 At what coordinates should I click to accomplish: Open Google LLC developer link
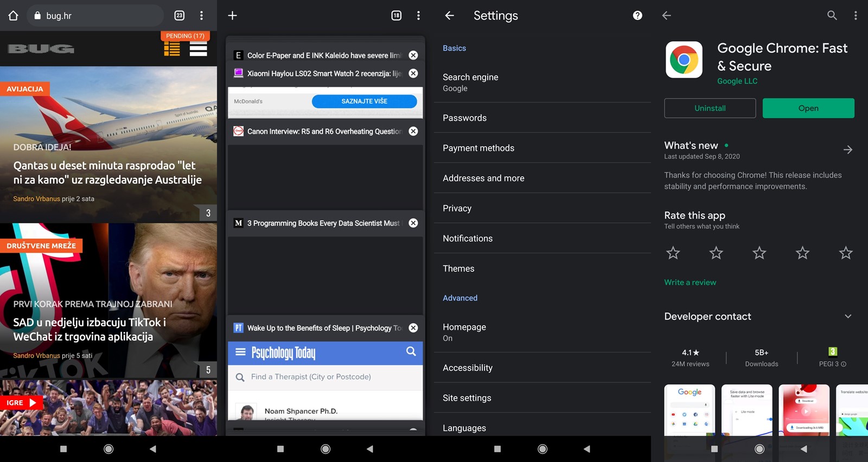[737, 81]
